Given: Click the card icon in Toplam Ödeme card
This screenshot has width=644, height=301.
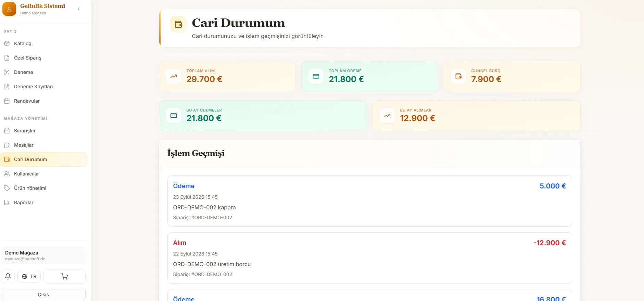Looking at the screenshot, I should pyautogui.click(x=316, y=76).
